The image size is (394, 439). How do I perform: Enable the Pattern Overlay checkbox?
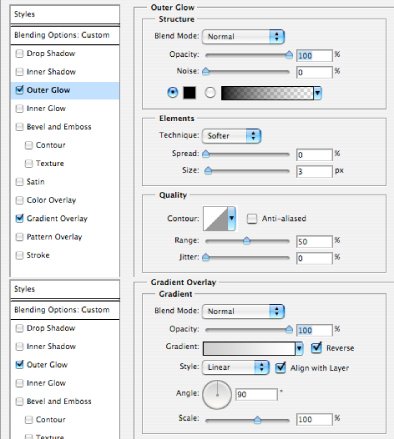click(x=19, y=237)
